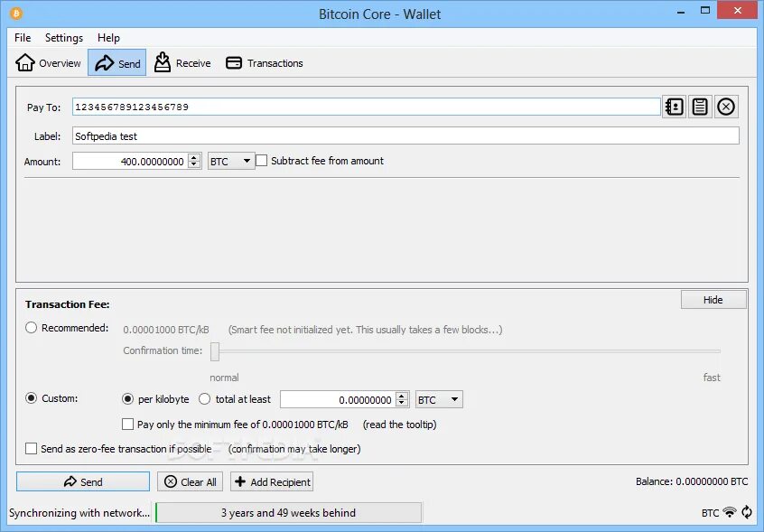The width and height of the screenshot is (764, 532).
Task: Decrease custom fee with down arrow
Action: 402,404
